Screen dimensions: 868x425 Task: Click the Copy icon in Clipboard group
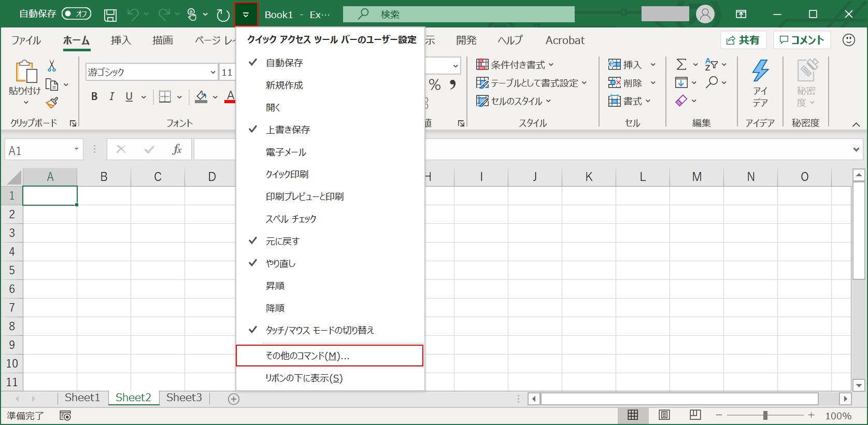pyautogui.click(x=52, y=84)
